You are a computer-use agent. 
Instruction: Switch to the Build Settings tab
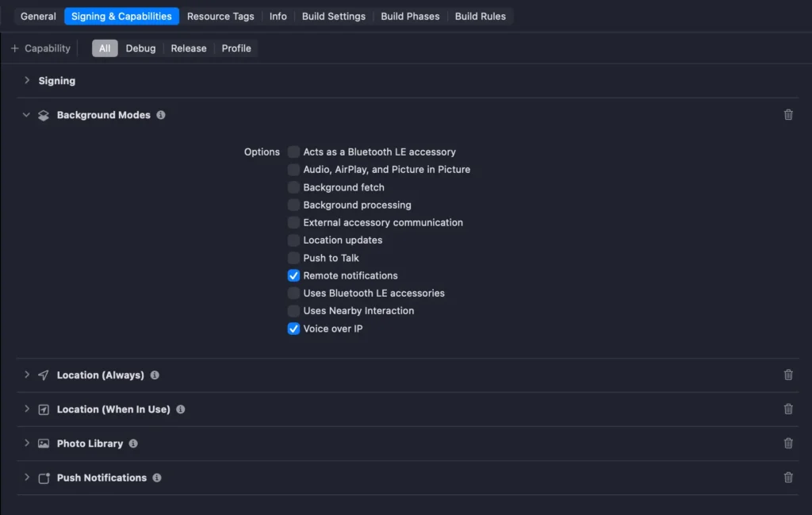(x=334, y=16)
